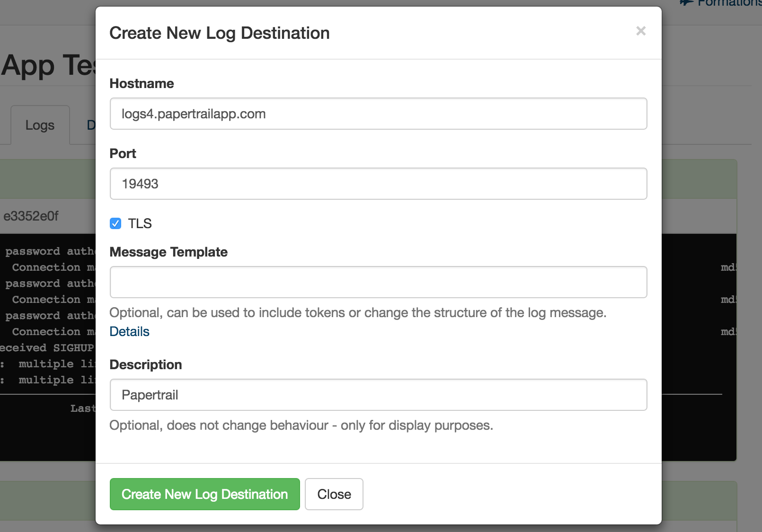This screenshot has height=532, width=762.
Task: Click into the Port field showing 19493
Action: pos(378,184)
